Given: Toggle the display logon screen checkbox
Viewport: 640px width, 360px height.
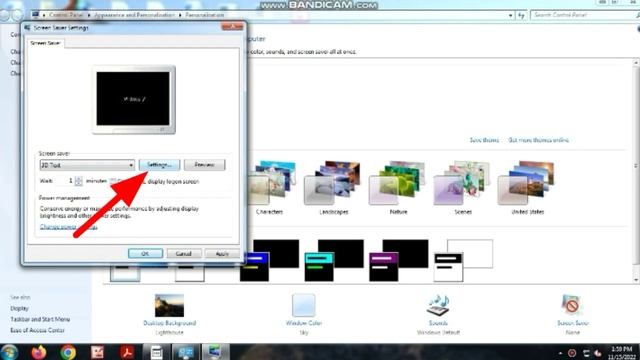Looking at the screenshot, I should (113, 181).
